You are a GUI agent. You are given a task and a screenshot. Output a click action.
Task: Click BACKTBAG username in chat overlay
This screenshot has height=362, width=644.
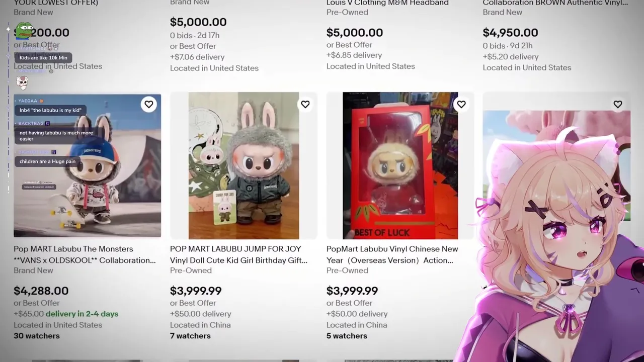click(31, 123)
